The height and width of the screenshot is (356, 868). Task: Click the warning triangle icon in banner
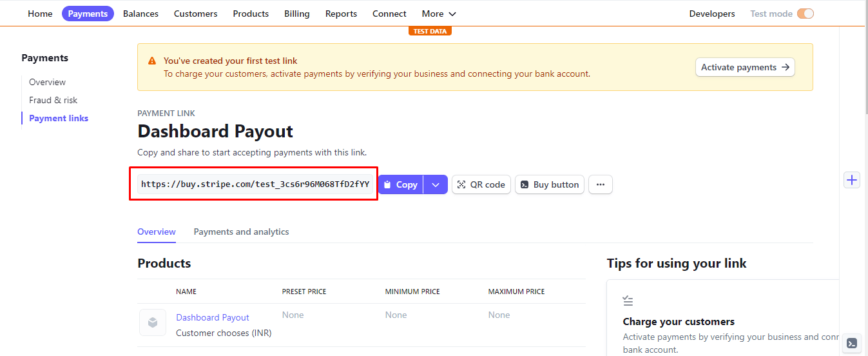(x=152, y=61)
